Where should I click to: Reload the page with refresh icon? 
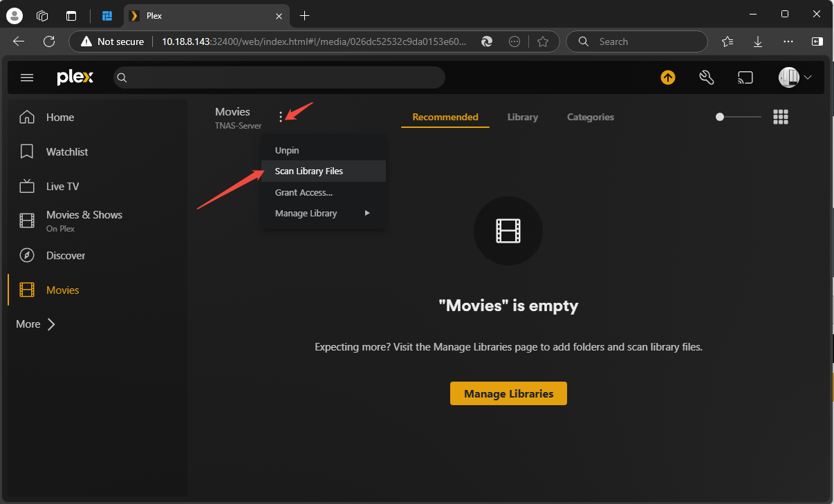pyautogui.click(x=49, y=41)
